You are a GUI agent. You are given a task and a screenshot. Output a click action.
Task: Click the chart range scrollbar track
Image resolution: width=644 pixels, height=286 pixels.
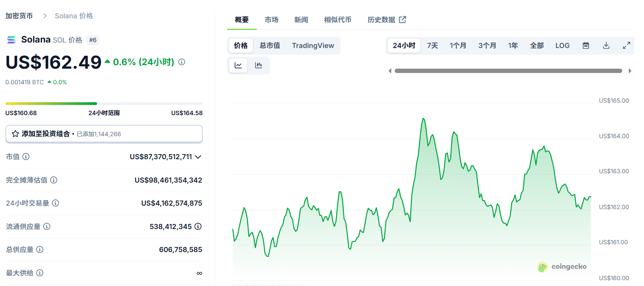tap(508, 71)
